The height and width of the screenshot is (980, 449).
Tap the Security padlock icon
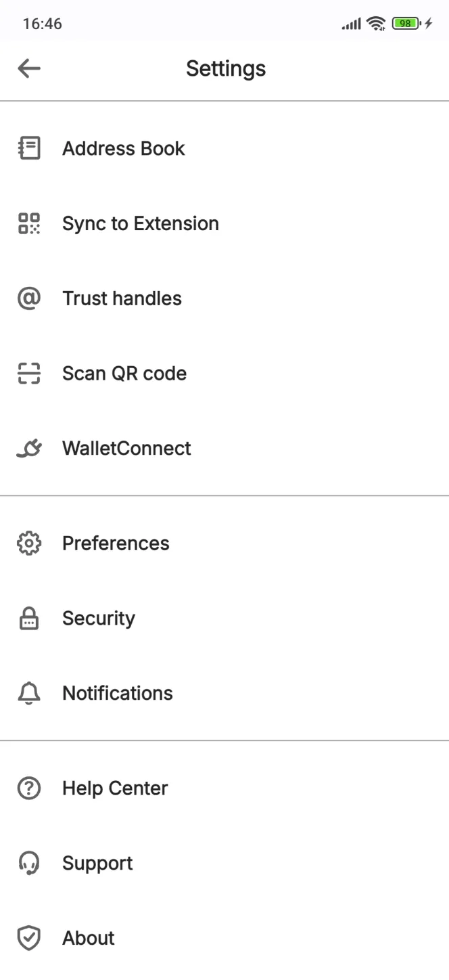(28, 618)
